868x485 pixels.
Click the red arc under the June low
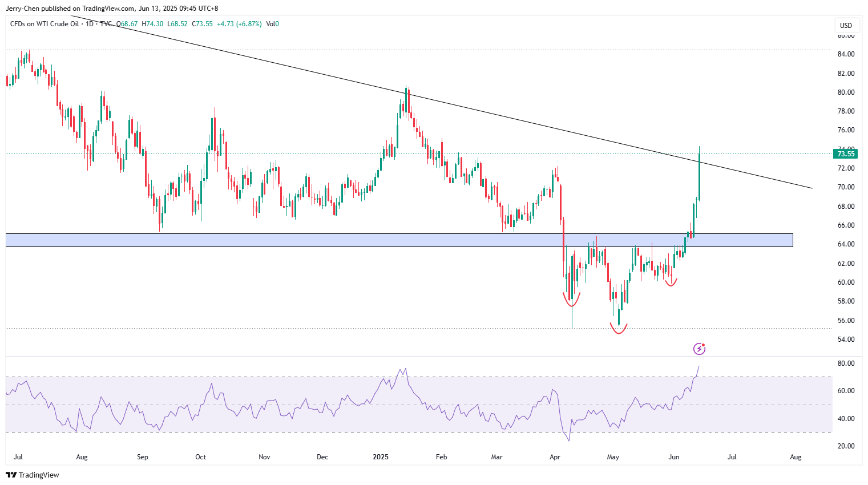click(671, 283)
